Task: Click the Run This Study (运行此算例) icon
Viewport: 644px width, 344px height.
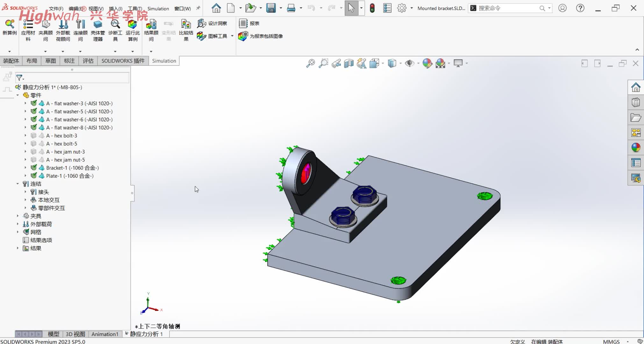Action: (132, 24)
